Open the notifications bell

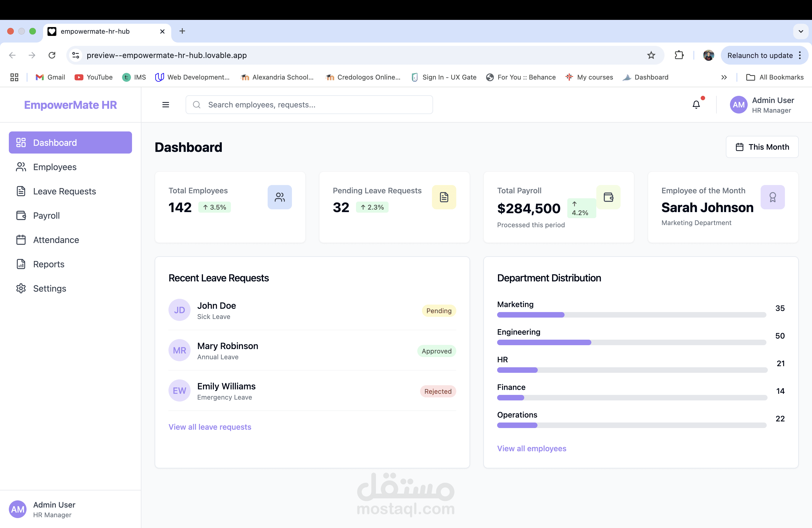tap(696, 105)
